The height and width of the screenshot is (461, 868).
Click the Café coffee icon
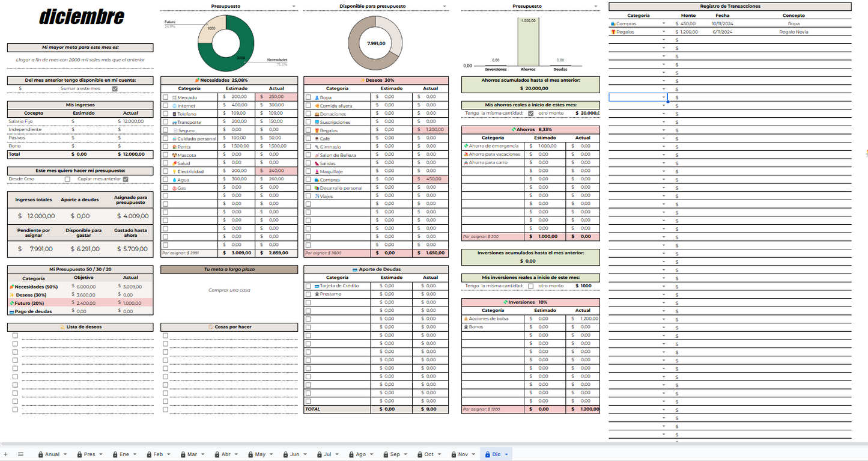[x=317, y=138]
